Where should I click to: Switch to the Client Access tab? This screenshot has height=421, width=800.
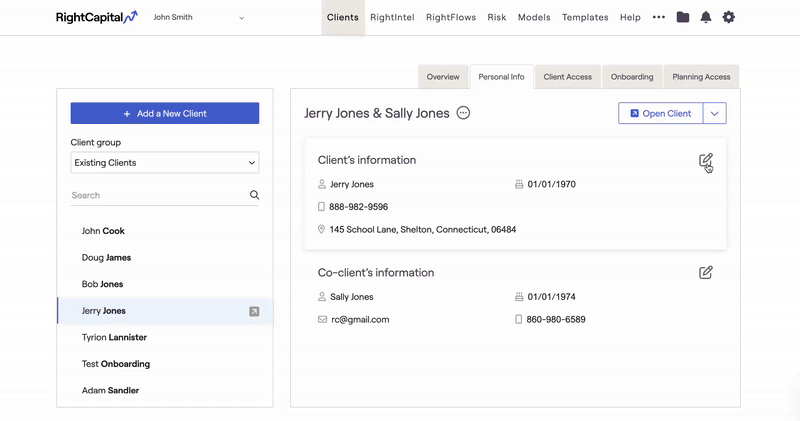coord(567,77)
